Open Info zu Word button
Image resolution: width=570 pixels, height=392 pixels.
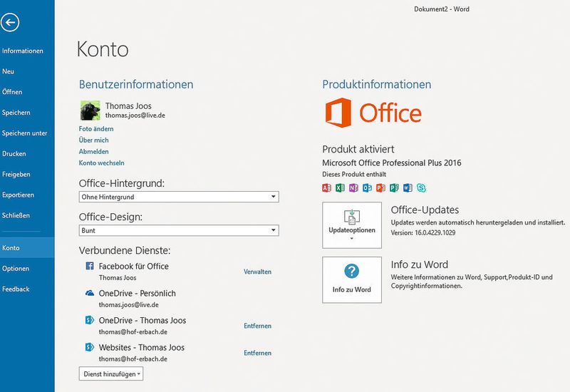[x=352, y=279]
